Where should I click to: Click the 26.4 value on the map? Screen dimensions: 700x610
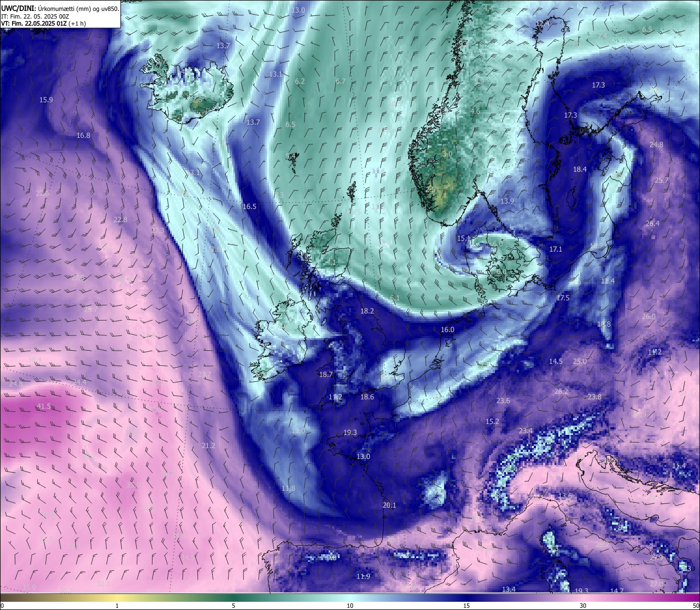point(652,224)
